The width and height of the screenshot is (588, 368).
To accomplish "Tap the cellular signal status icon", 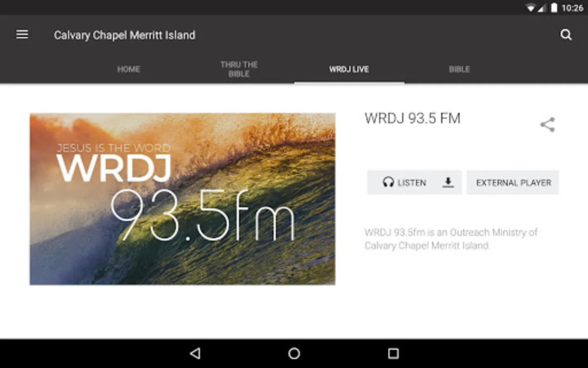I will pyautogui.click(x=542, y=8).
